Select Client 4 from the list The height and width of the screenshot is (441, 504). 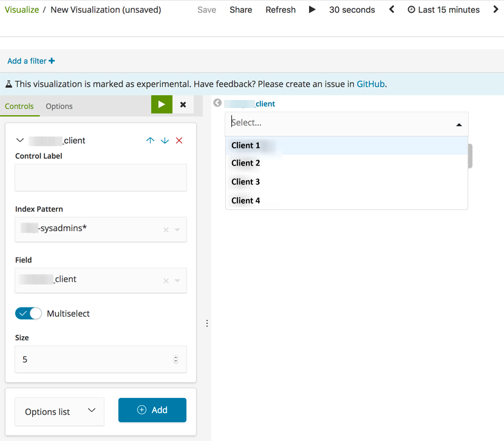[347, 200]
